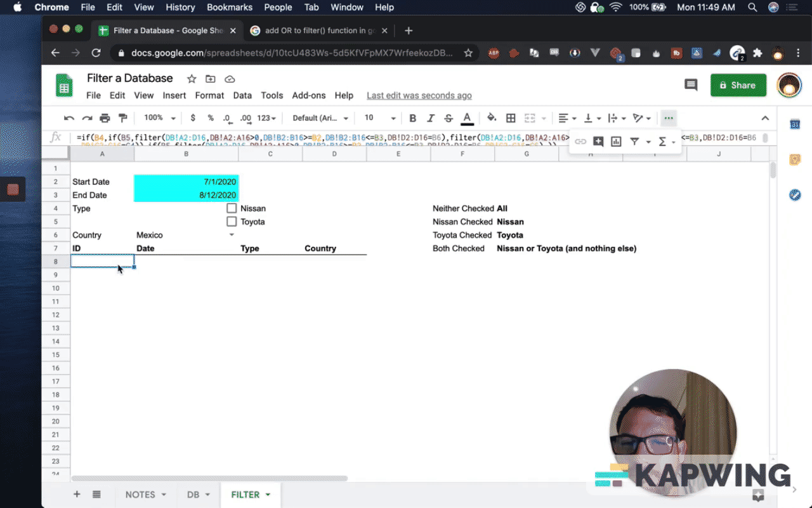Open a new Chrome tab
This screenshot has height=508, width=812.
[409, 30]
